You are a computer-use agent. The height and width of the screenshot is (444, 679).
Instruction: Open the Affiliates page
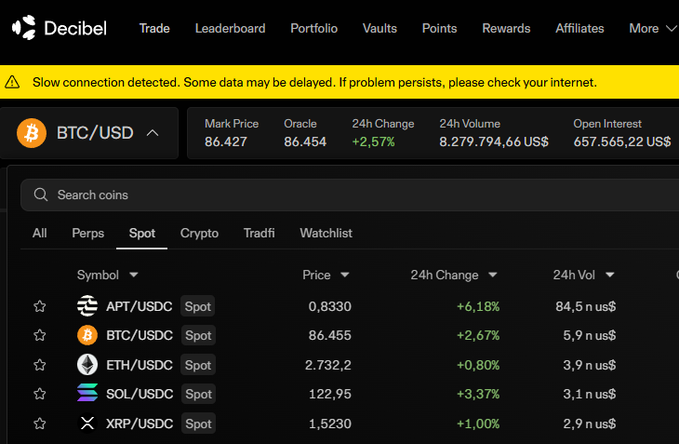(579, 29)
